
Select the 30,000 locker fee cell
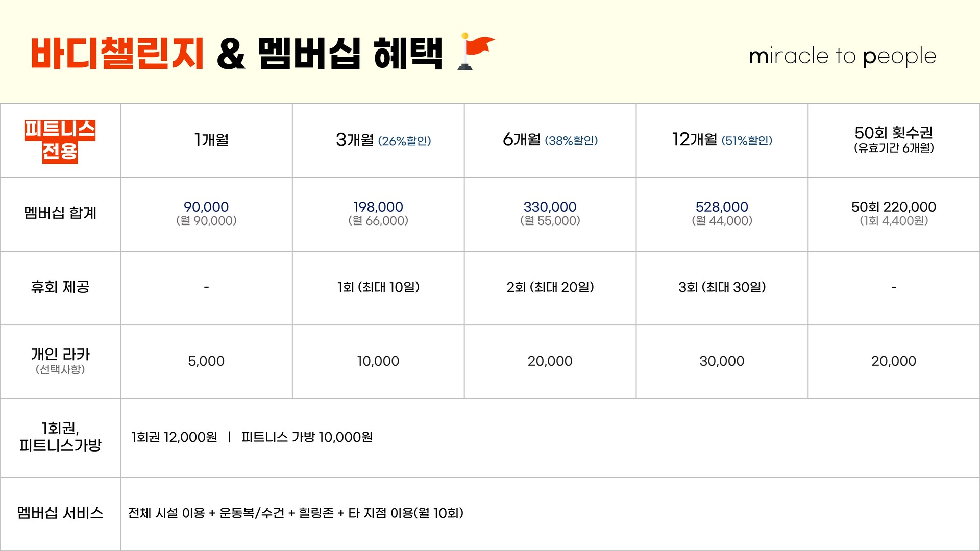722,361
